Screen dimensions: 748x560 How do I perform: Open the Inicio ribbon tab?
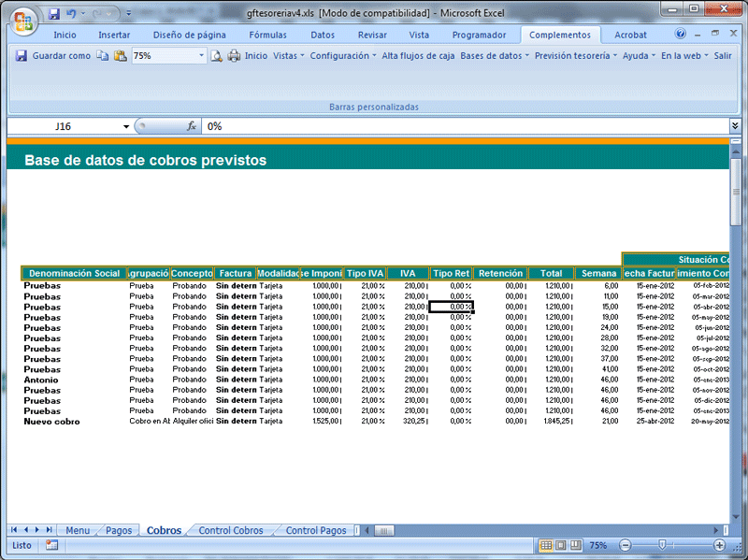65,35
